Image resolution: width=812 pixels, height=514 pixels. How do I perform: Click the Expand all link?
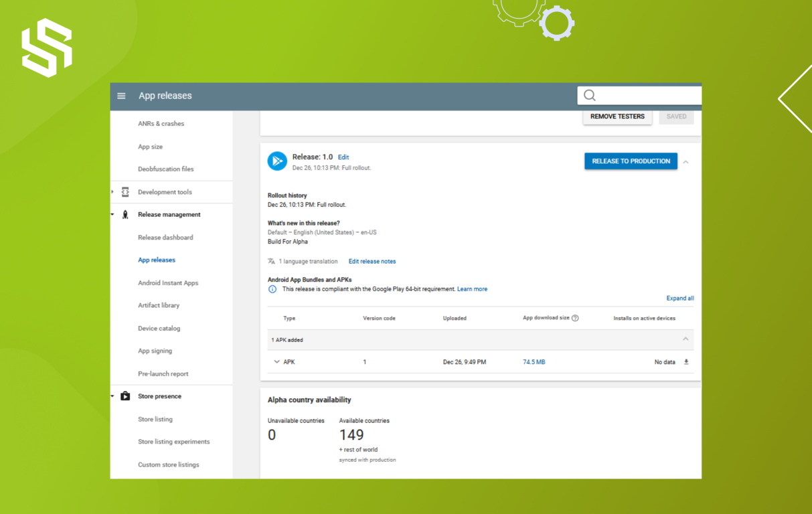[x=680, y=298]
